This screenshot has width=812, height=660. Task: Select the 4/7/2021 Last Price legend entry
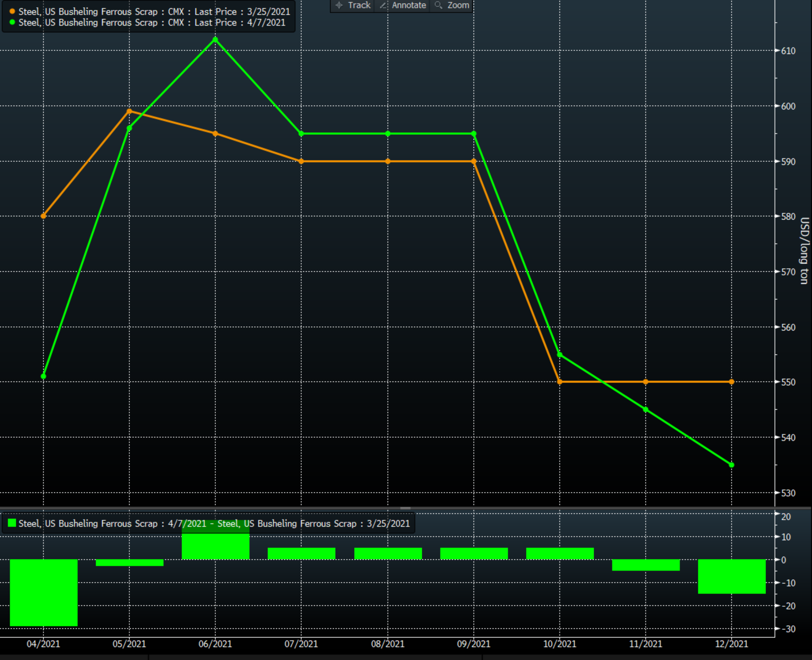(152, 23)
